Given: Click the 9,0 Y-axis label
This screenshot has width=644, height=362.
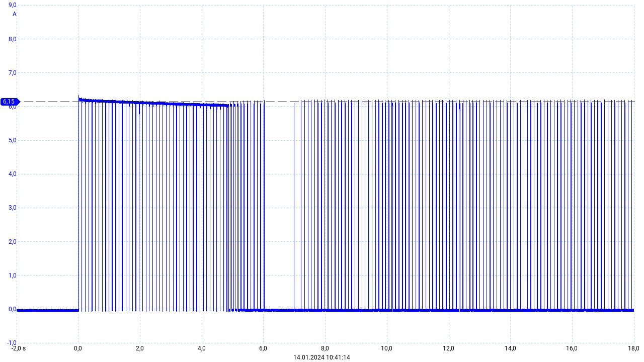Looking at the screenshot, I should 13,5.
